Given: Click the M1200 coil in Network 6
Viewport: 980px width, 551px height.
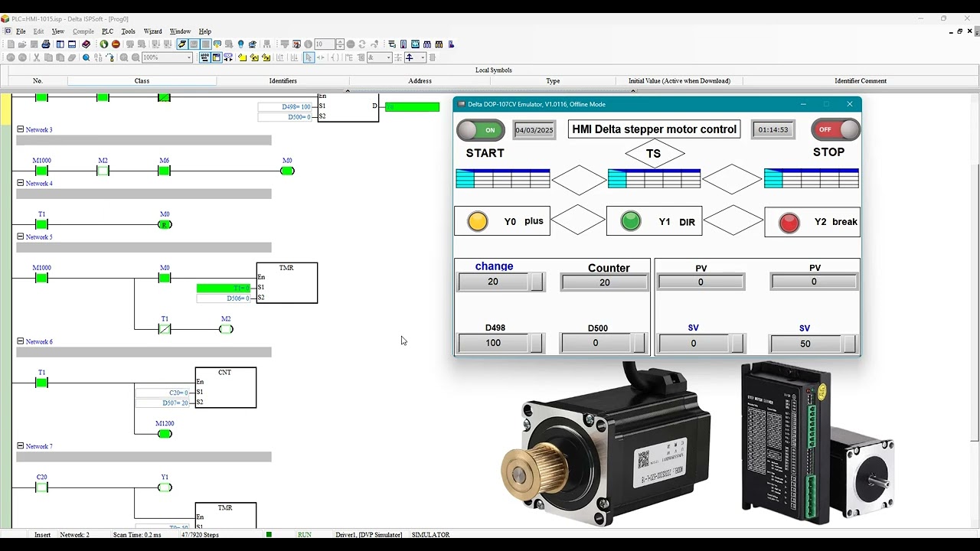Looking at the screenshot, I should click(164, 434).
